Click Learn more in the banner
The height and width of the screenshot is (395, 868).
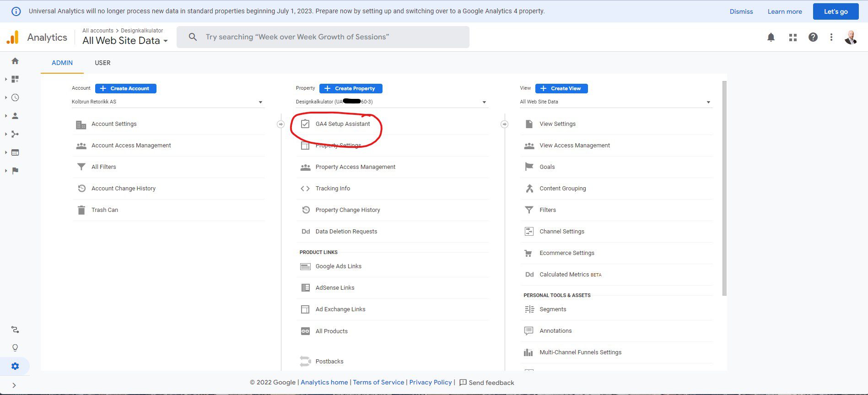tap(785, 11)
